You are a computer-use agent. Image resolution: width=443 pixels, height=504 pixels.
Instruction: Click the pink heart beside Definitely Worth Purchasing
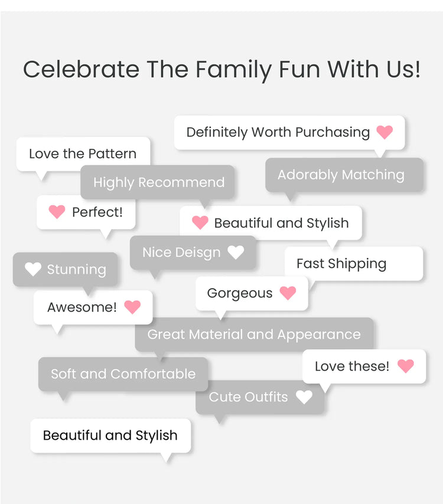[385, 132]
